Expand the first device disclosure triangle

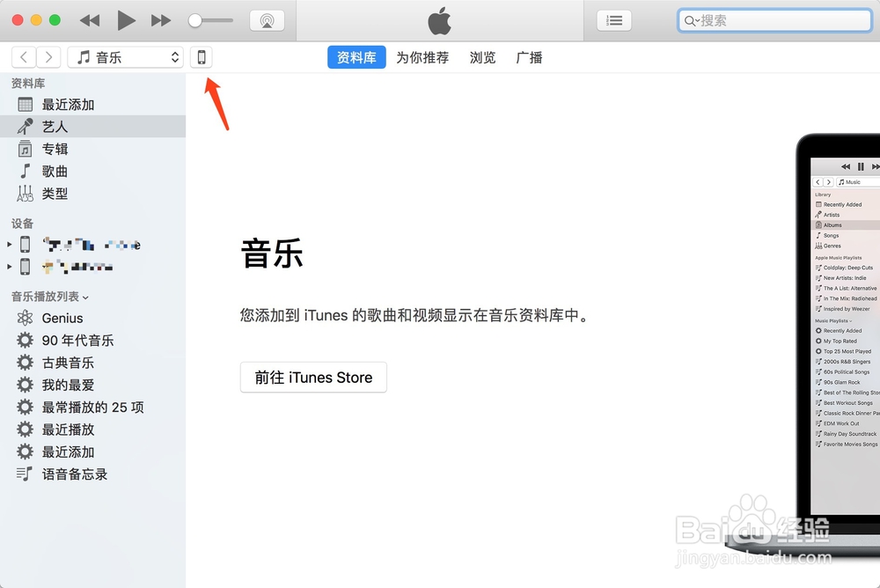(9, 245)
